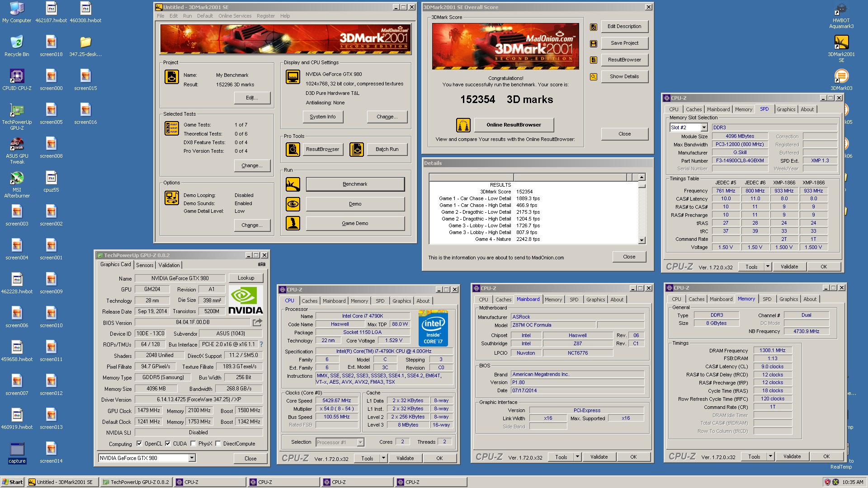Open the Help menu in 3DMark2001 SE
The image size is (868, 488).
(285, 16)
